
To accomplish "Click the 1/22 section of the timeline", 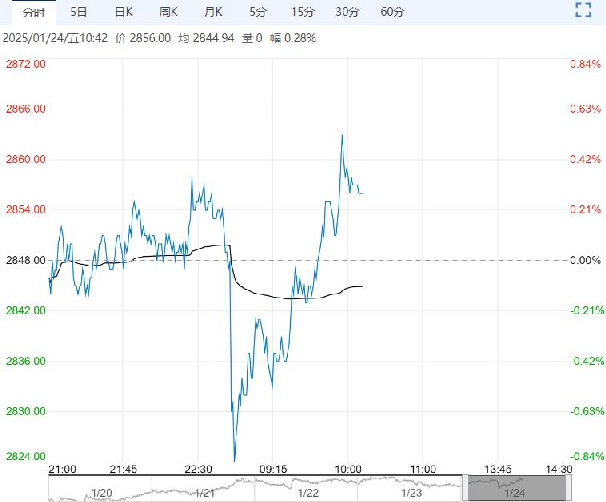I will [309, 491].
